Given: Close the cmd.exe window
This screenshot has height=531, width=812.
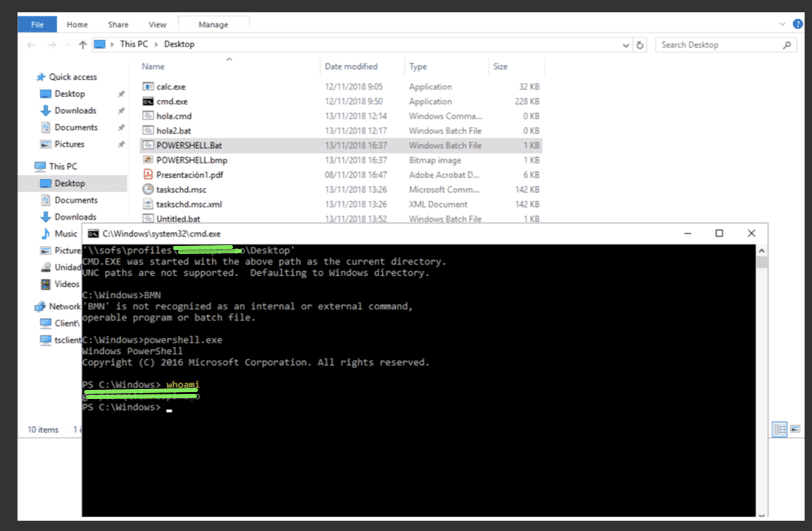Looking at the screenshot, I should 751,234.
